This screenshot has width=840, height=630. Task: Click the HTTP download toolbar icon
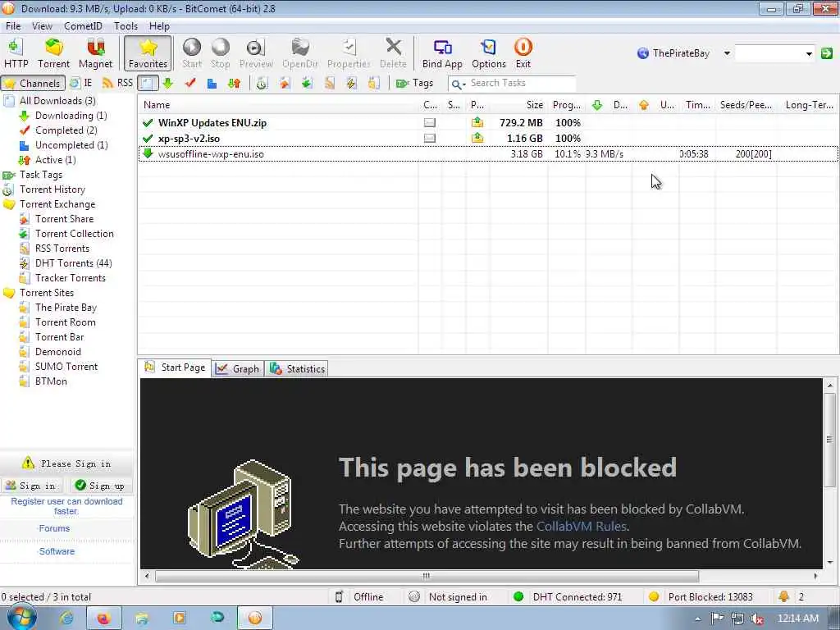(16, 53)
